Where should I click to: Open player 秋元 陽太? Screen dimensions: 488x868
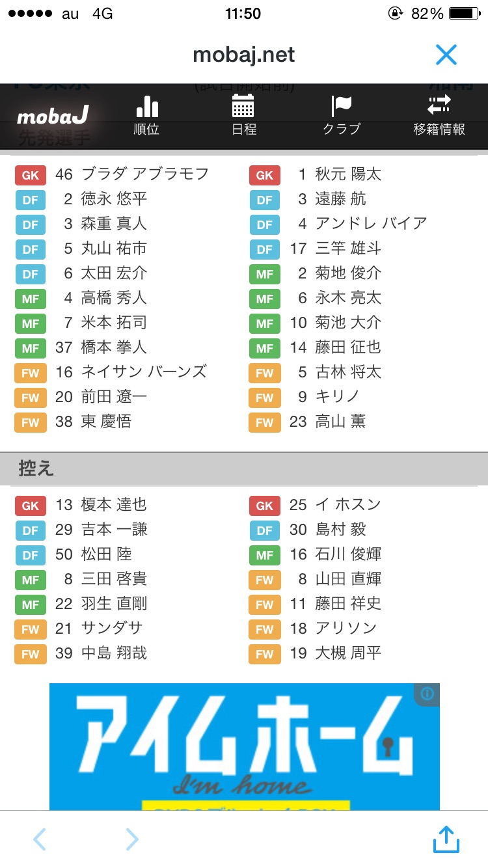(348, 174)
